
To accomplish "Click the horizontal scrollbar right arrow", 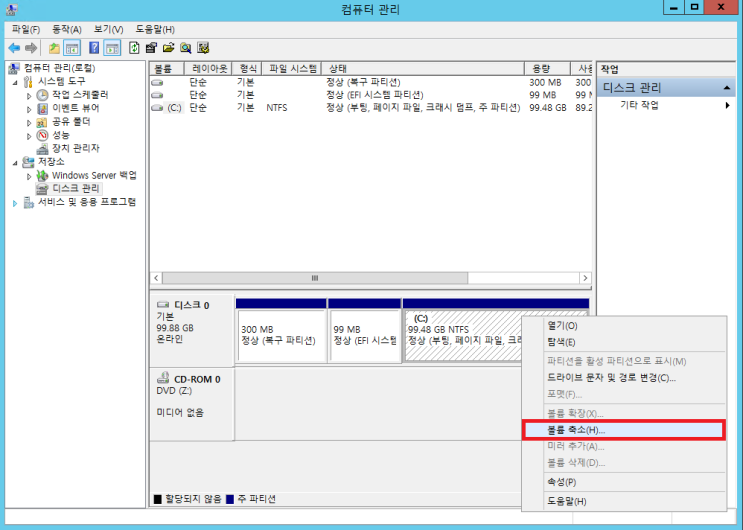I will [x=585, y=278].
